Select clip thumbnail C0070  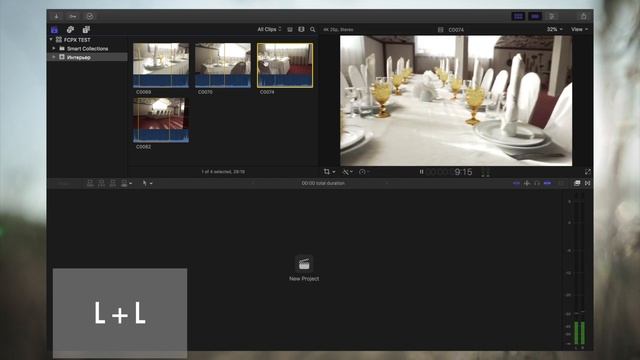pos(223,65)
